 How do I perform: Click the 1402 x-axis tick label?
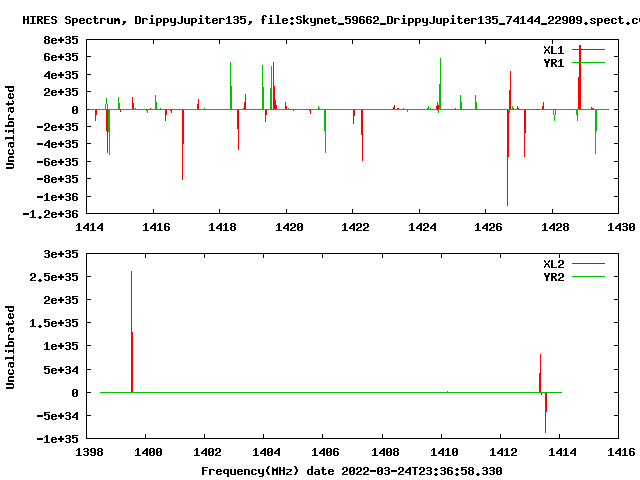point(207,452)
